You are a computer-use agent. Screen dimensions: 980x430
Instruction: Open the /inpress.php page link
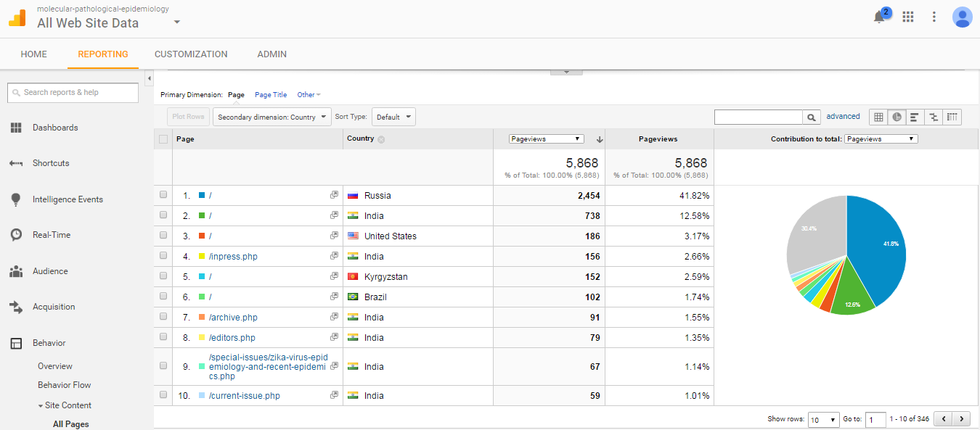(233, 256)
